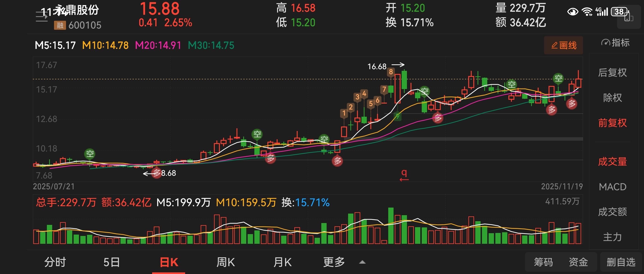Open the 画线 drawing tool
Image resolution: width=644 pixels, height=274 pixels.
point(563,45)
